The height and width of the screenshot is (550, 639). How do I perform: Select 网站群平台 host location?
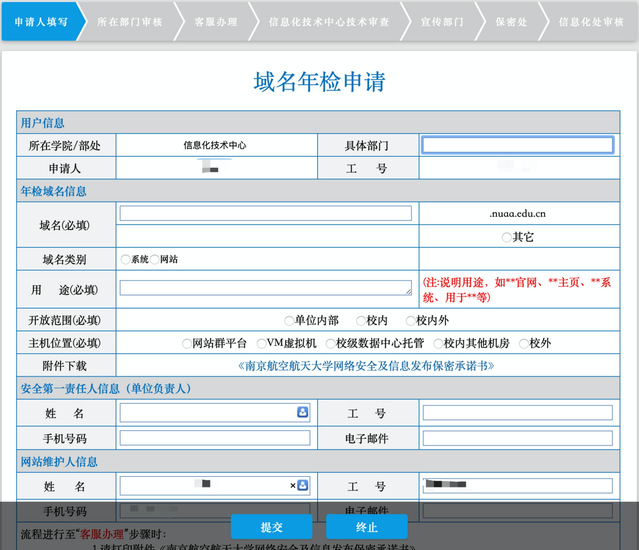(186, 343)
